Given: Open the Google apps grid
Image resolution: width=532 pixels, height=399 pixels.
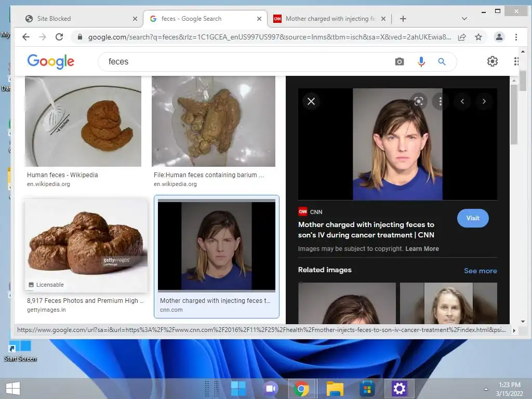Looking at the screenshot, I should click(516, 61).
